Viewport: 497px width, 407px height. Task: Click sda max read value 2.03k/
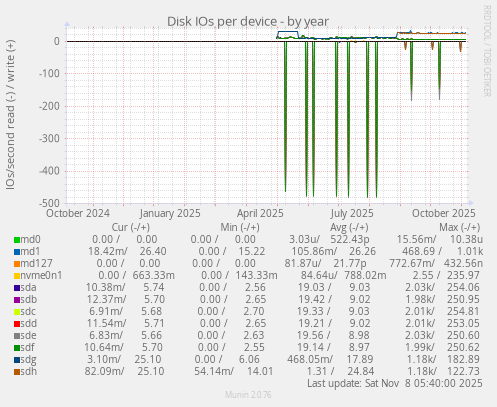[420, 287]
